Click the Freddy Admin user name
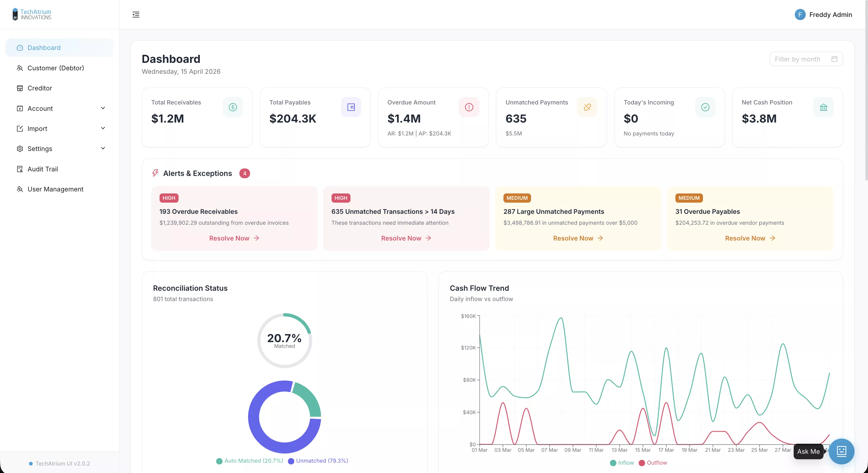Screen dimensions: 868x473 coord(831,15)
